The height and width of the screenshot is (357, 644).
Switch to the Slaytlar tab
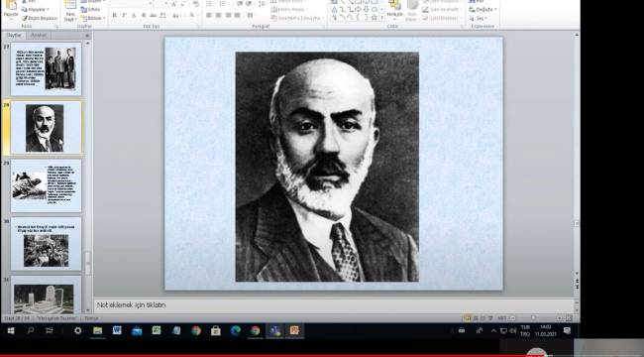pos(14,36)
